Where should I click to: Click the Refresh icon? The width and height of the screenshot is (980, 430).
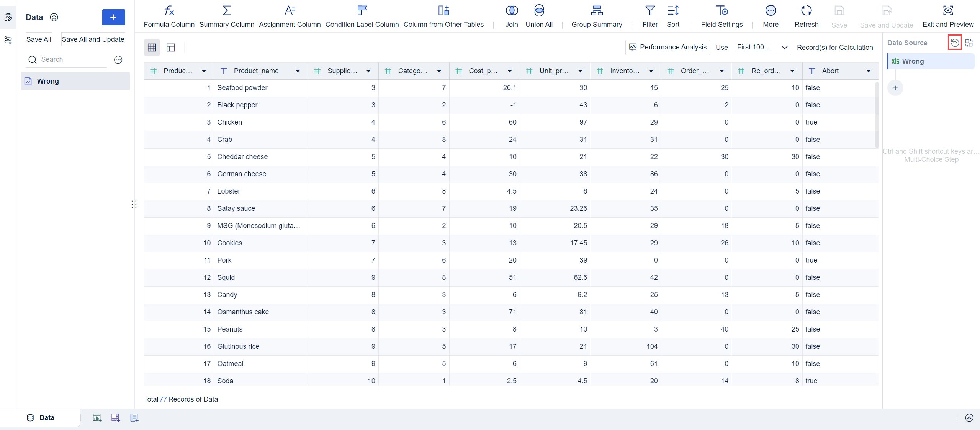pos(806,11)
